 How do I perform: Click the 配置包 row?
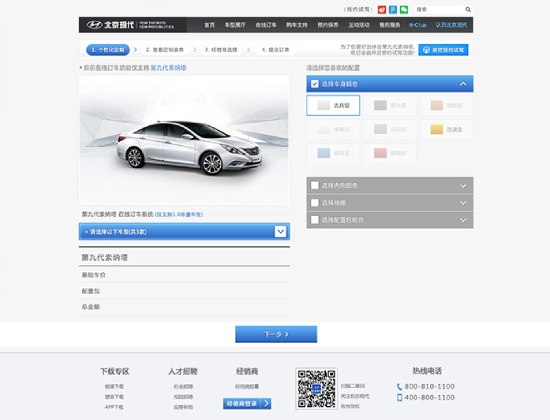[x=185, y=291]
